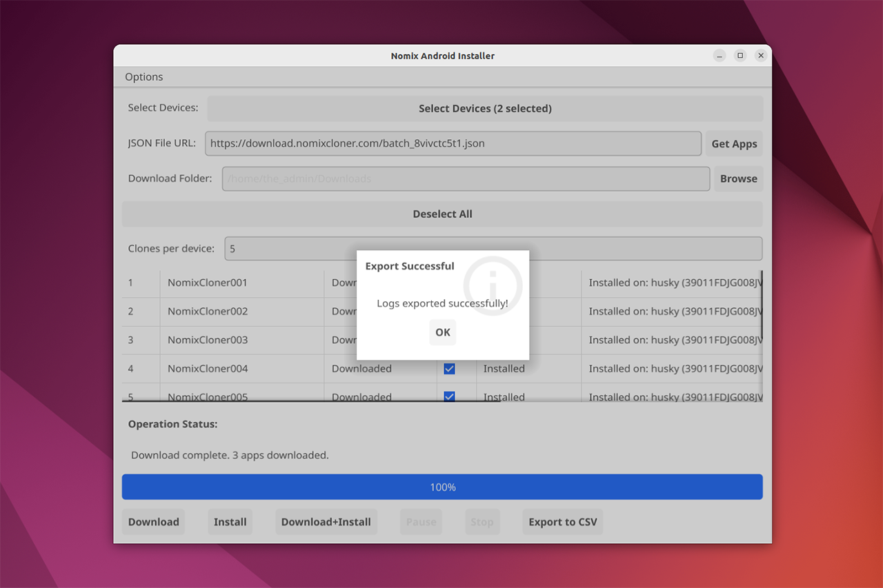Screen dimensions: 883x588
Task: Select the NomixCloner001 cell
Action: [242, 283]
